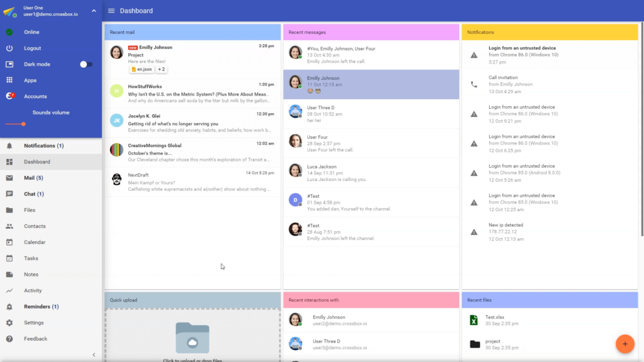Expand the '+ 2' extra attachments chip
Image resolution: width=644 pixels, height=362 pixels.
[x=161, y=70]
